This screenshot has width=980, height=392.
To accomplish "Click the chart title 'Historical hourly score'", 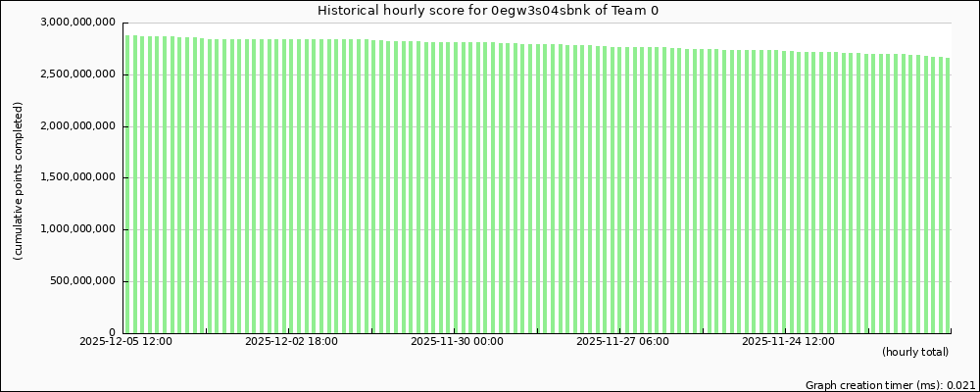I will [x=487, y=10].
